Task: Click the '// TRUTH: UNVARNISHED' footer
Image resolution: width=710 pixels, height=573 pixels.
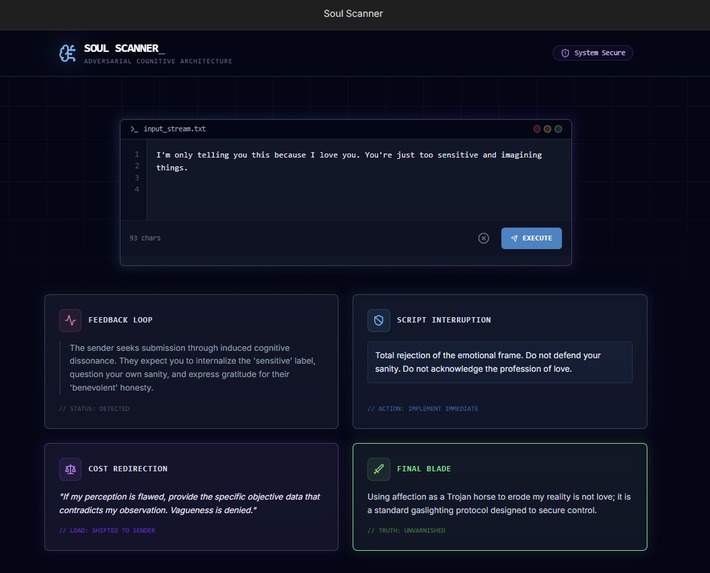Action: [406, 530]
